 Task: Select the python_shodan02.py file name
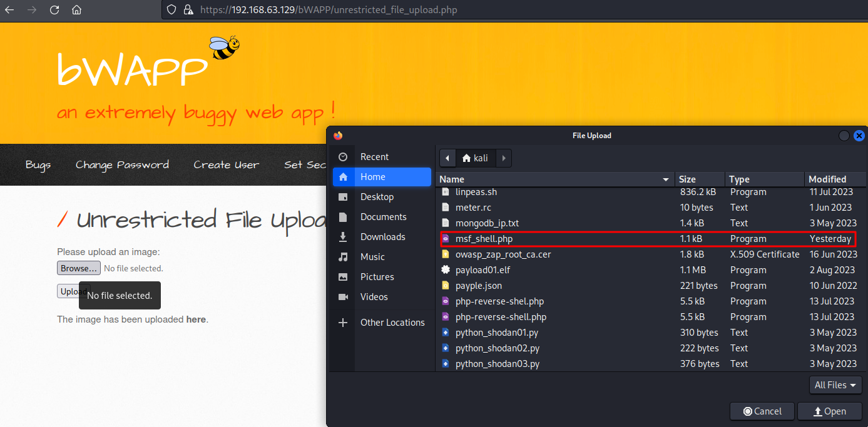point(498,348)
